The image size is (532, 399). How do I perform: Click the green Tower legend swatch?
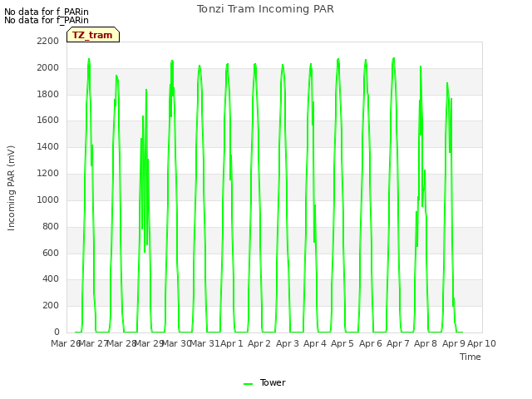tap(248, 384)
